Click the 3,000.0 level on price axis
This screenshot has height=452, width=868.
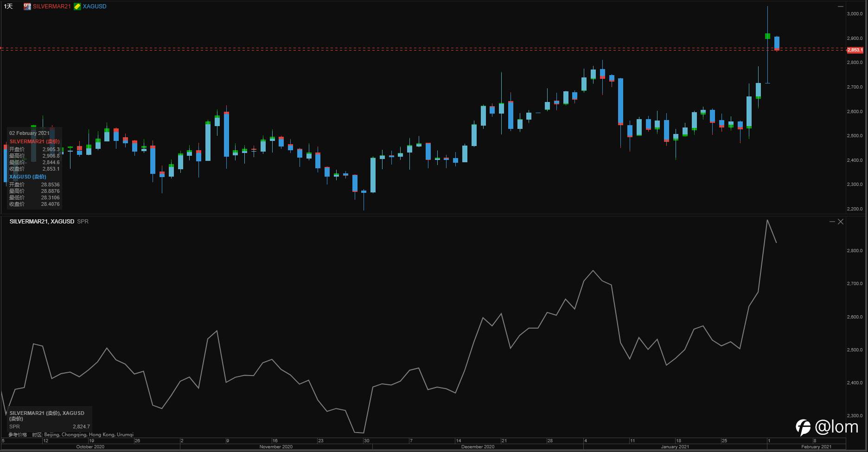pos(855,14)
